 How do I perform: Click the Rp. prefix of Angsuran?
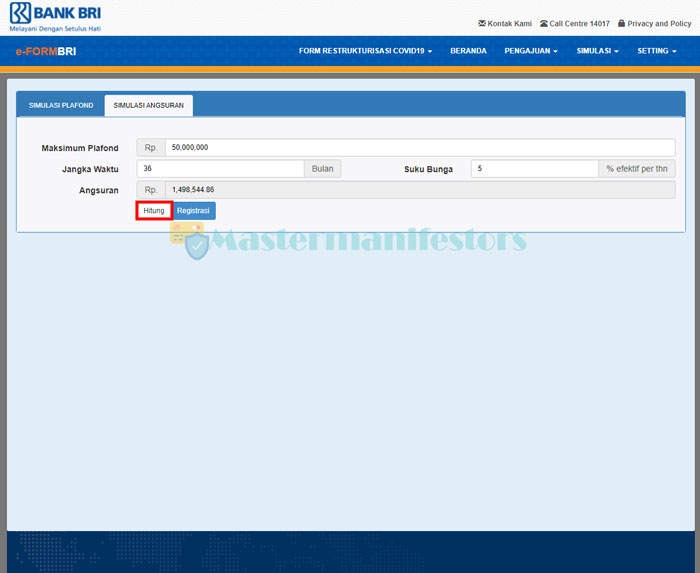pos(151,190)
